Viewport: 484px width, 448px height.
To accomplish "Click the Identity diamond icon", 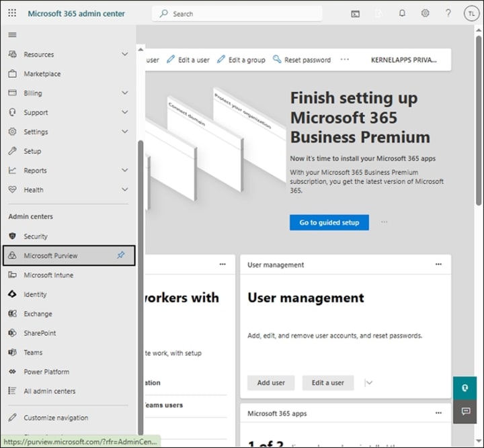I will click(x=12, y=294).
